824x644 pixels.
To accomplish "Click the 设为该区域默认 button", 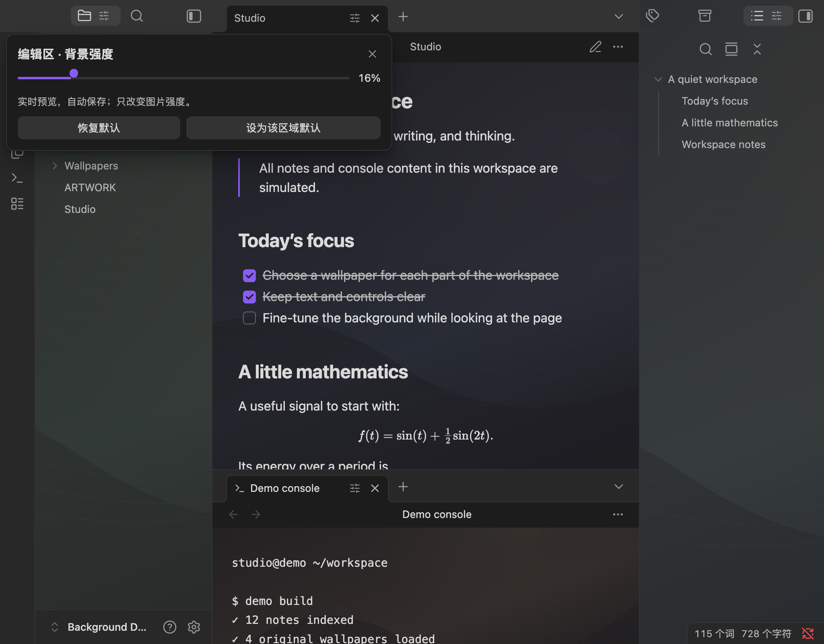I will (283, 128).
